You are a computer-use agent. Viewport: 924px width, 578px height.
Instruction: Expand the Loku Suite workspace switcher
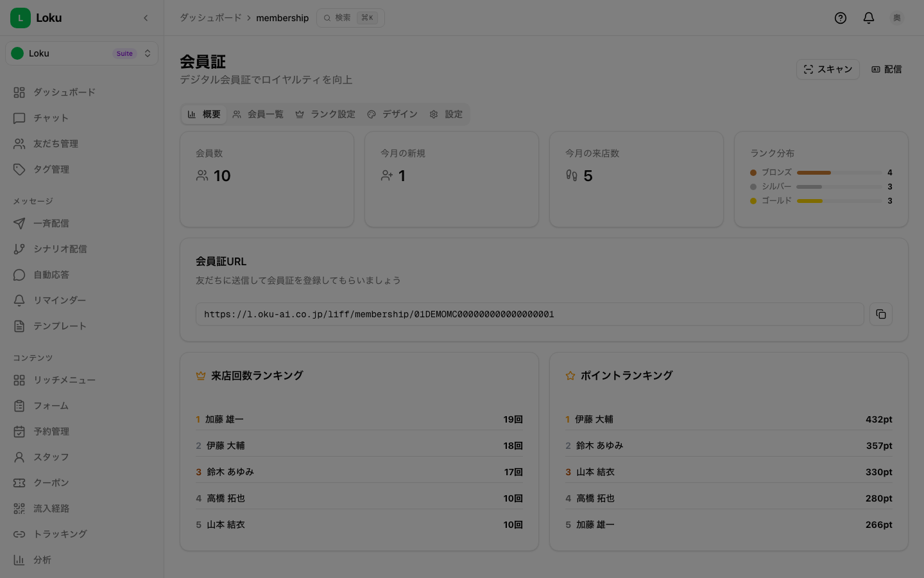tap(81, 53)
